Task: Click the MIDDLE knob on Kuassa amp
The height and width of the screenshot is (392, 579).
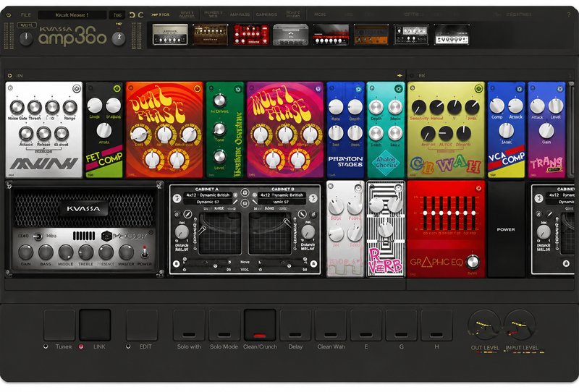Action: 66,252
